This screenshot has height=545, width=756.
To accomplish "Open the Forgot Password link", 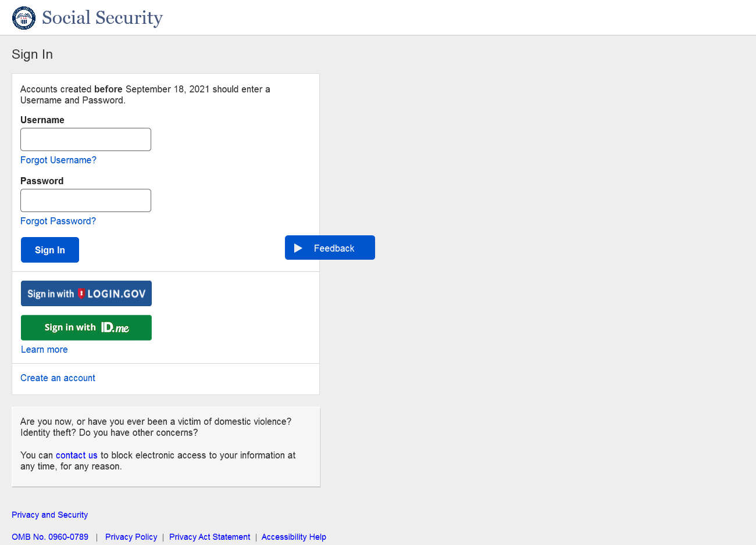I will 58,221.
